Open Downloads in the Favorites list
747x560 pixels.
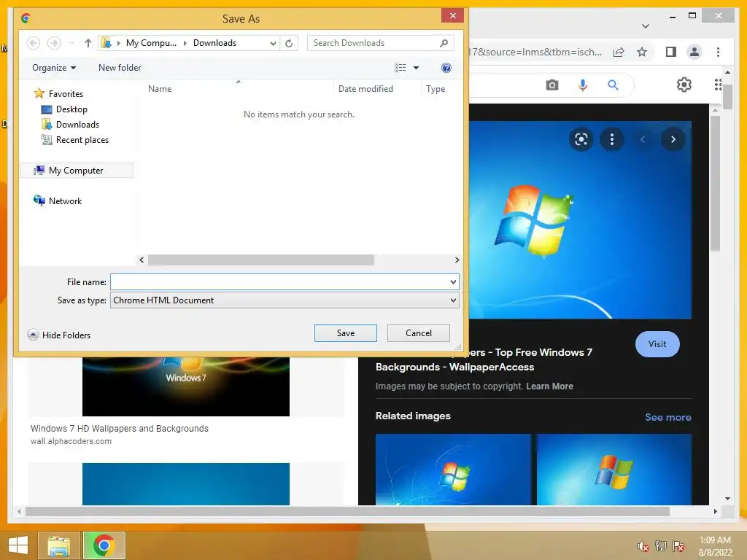(77, 124)
